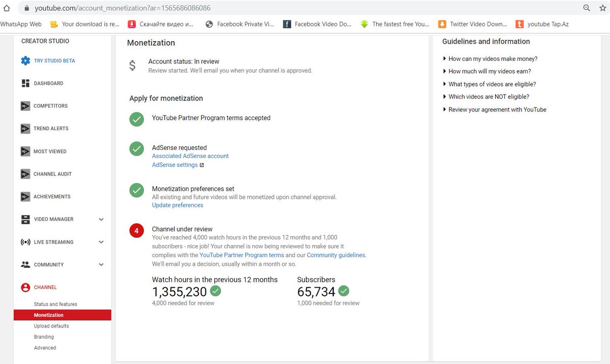Click the dollar sign account status icon
The width and height of the screenshot is (610, 364).
tap(132, 66)
